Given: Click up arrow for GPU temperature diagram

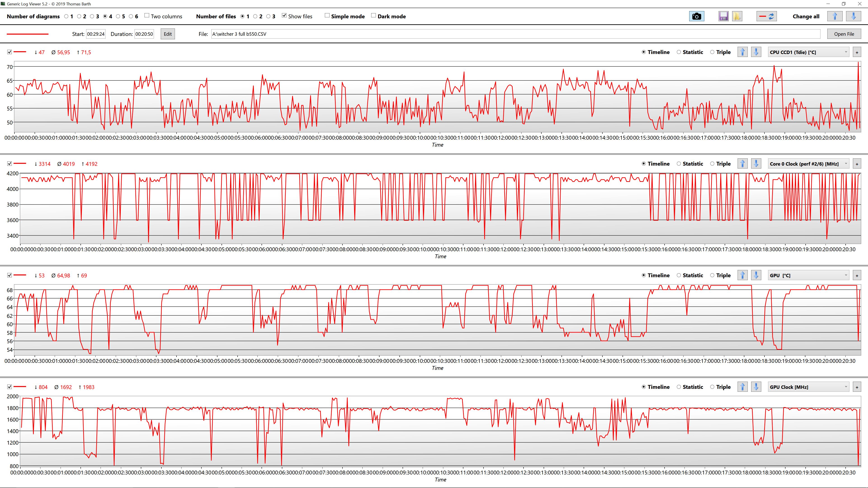Looking at the screenshot, I should 743,275.
